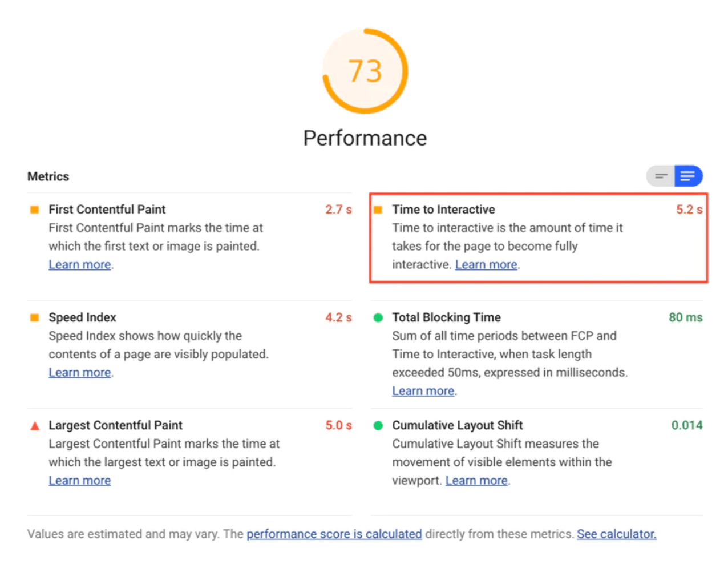Viewport: 728px width, 572px height.
Task: Click the orange square beside Time to Interactive
Action: (378, 210)
